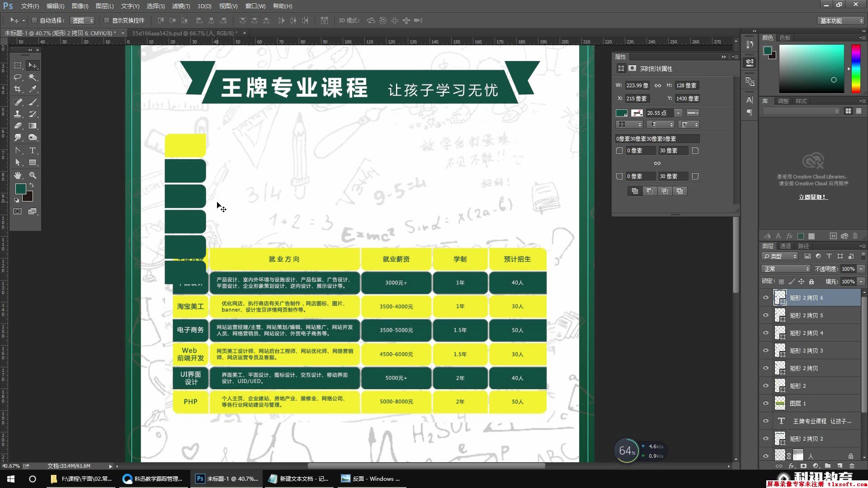The image size is (868, 488).
Task: Open the blend mode 正常 dropdown
Action: (x=786, y=269)
